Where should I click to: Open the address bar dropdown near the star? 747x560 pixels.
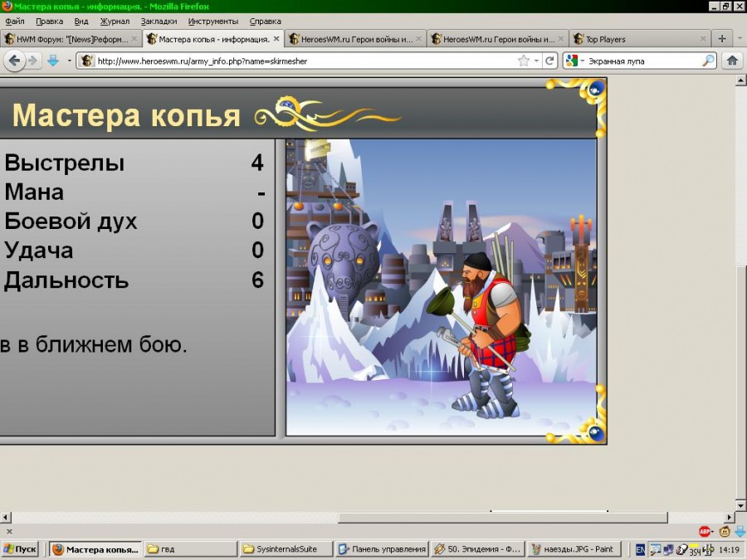[x=536, y=61]
